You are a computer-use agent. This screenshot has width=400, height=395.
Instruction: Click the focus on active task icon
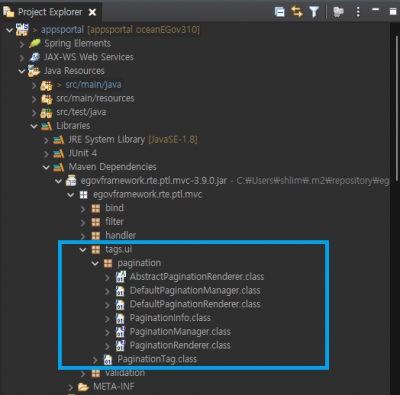(338, 12)
